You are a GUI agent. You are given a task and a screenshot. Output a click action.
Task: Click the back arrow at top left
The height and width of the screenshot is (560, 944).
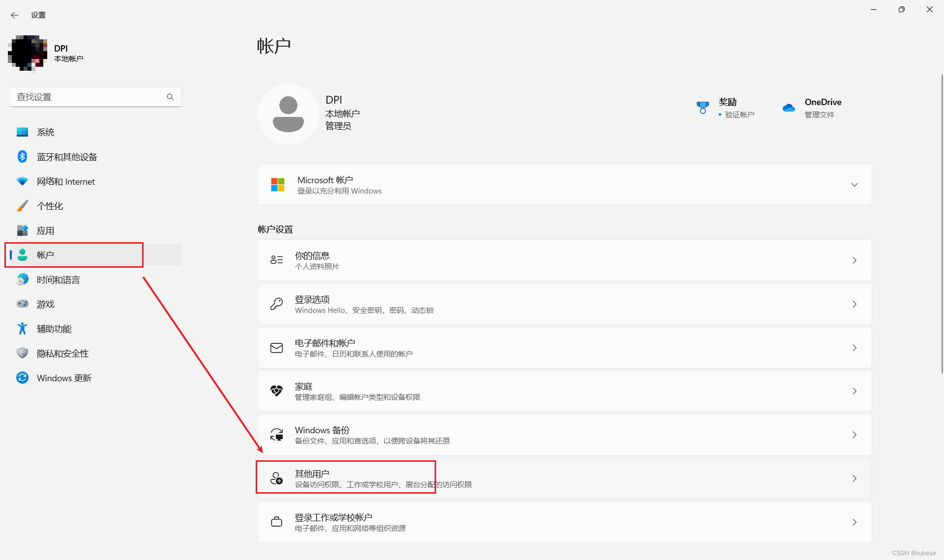14,15
